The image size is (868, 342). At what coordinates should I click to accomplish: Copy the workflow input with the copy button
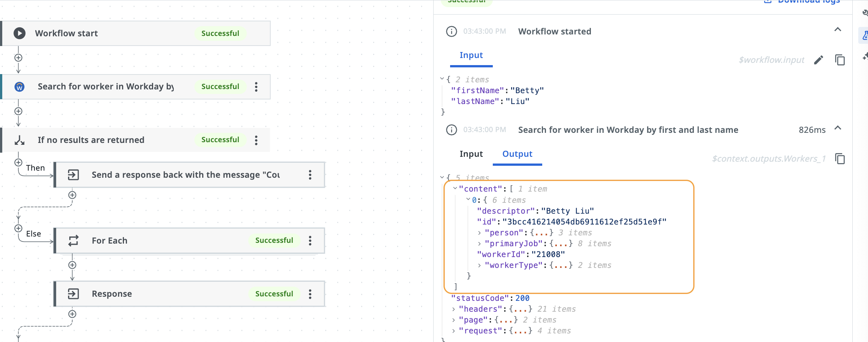click(840, 60)
